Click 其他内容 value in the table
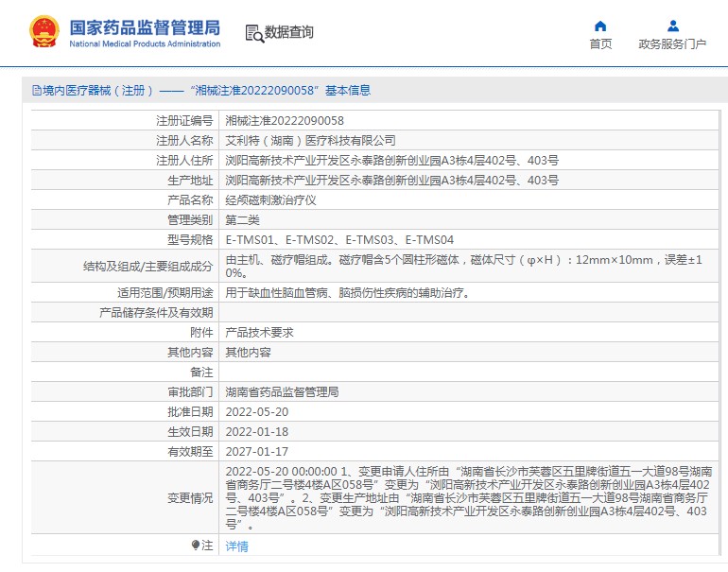 tap(248, 352)
